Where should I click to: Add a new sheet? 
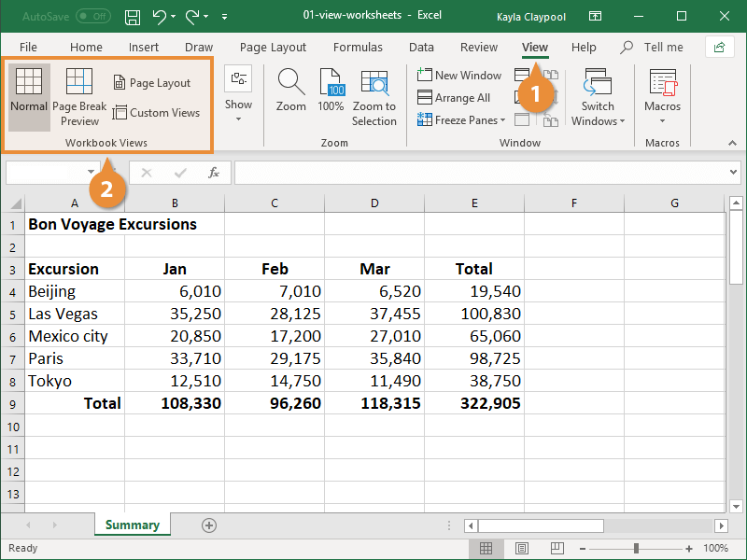click(209, 525)
